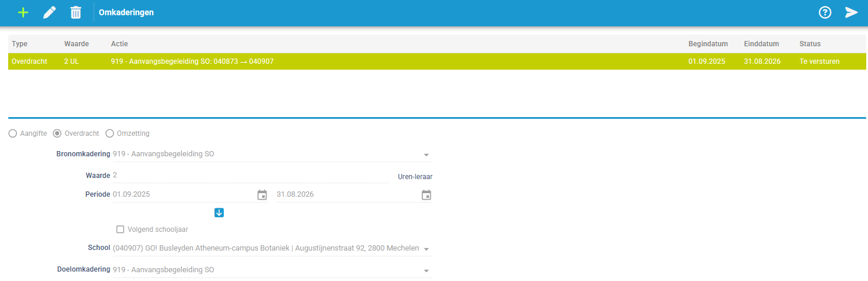Expand the Doelomkadering dropdown
This screenshot has height=281, width=868.
click(x=426, y=270)
